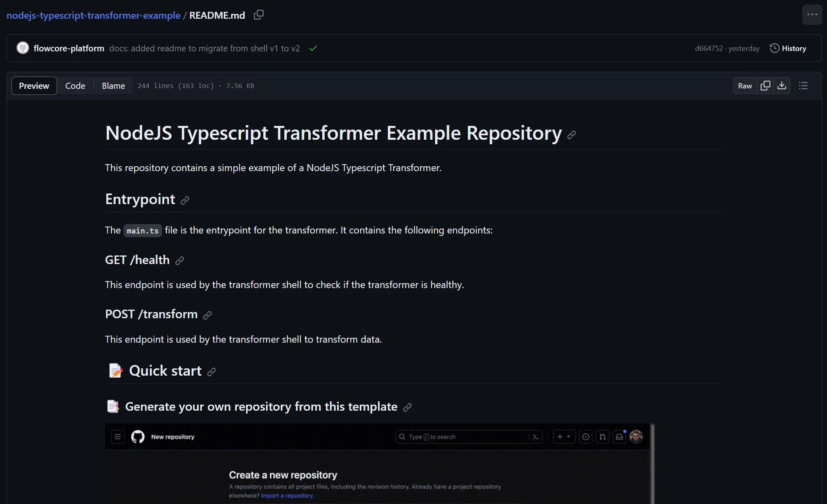
Task: Click the Raw button to view raw file
Action: click(745, 86)
